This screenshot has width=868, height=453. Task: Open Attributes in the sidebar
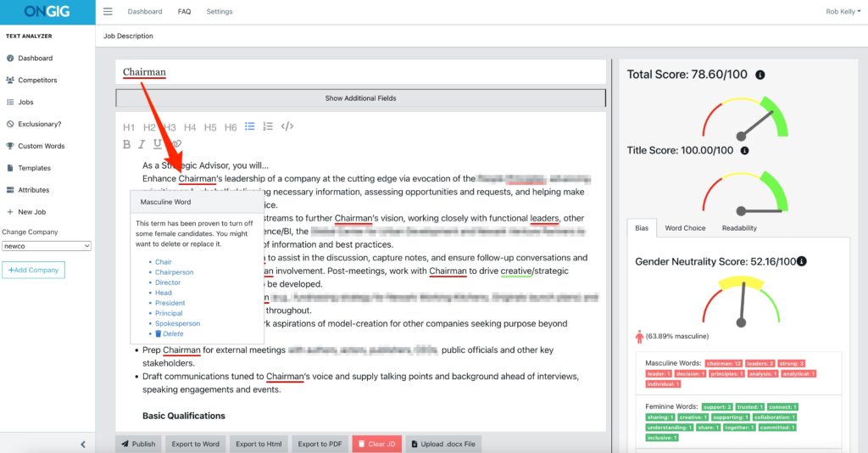[x=28, y=190]
